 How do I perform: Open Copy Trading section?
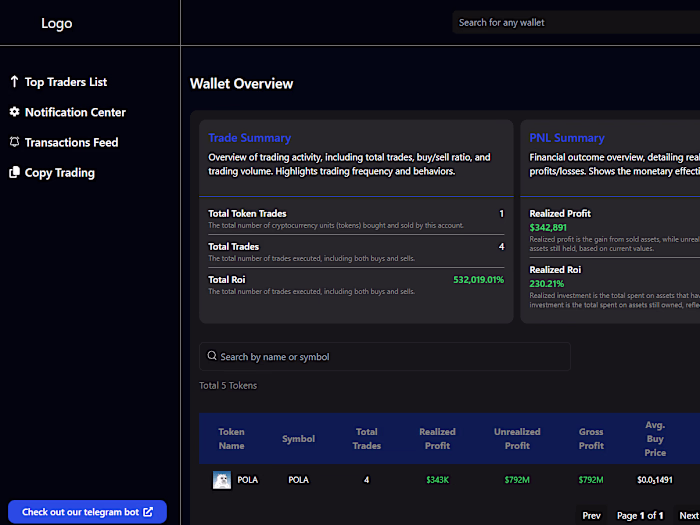[x=60, y=173]
